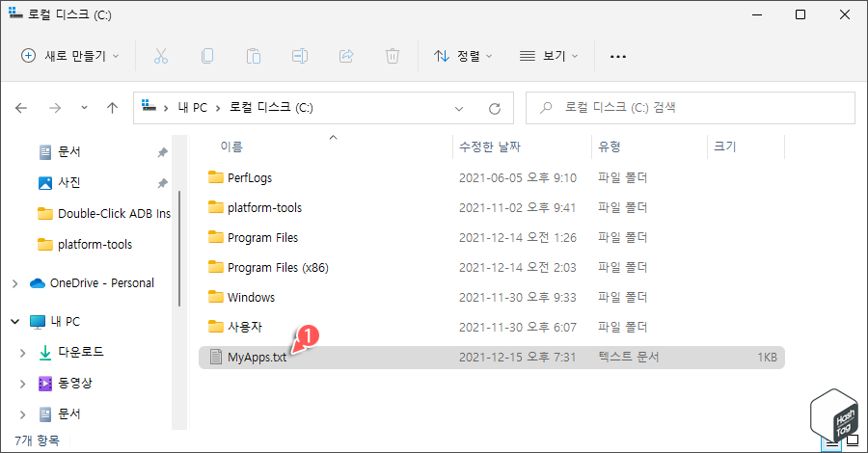Unpin 문서 via its pin icon

pos(162,152)
